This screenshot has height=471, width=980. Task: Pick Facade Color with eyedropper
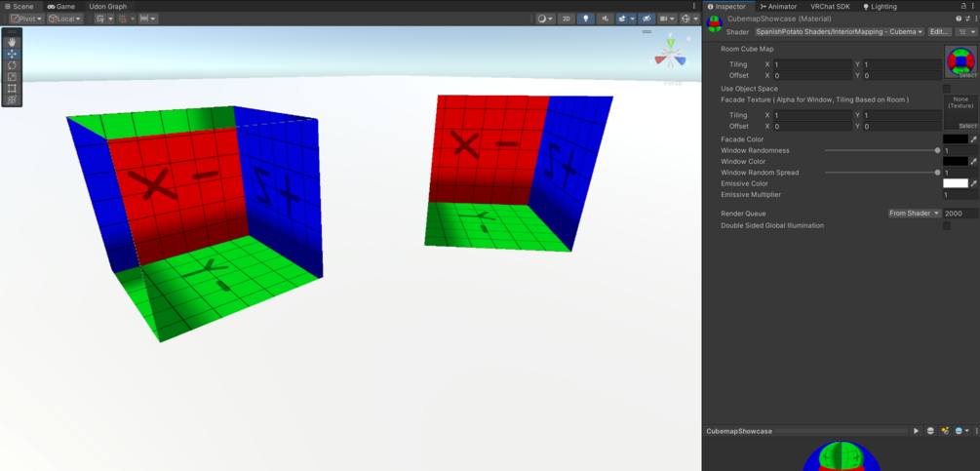(x=974, y=139)
